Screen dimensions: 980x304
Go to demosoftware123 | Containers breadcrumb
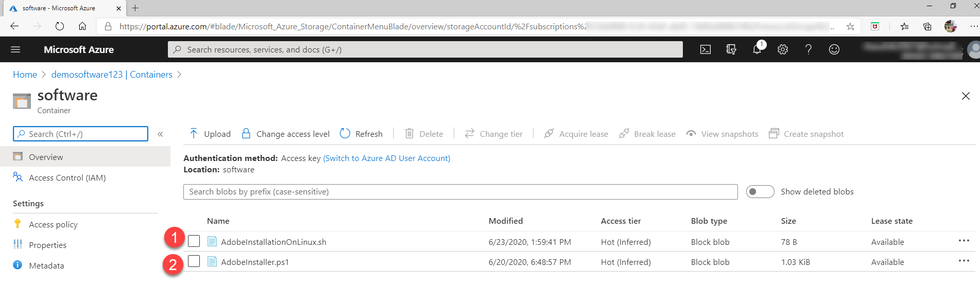tap(112, 75)
